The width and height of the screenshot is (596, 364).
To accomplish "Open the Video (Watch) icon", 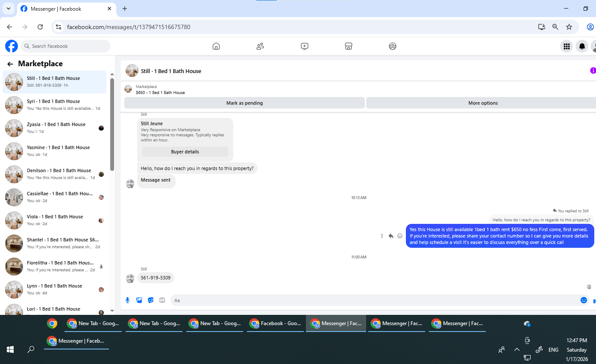I will 305,46.
